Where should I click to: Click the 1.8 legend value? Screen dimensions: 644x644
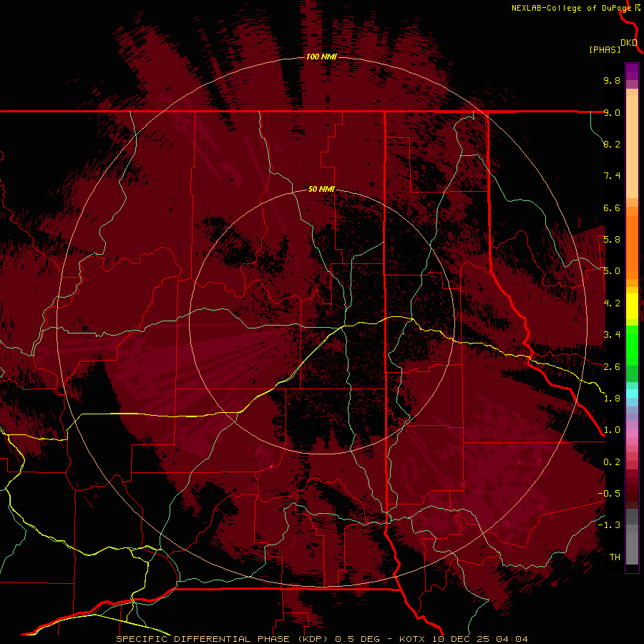coord(612,399)
